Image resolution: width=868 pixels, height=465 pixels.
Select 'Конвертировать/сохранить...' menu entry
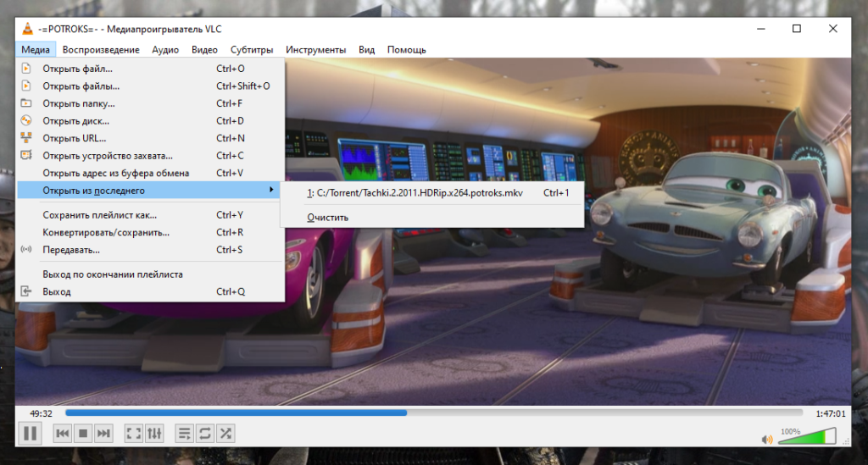[x=106, y=232]
